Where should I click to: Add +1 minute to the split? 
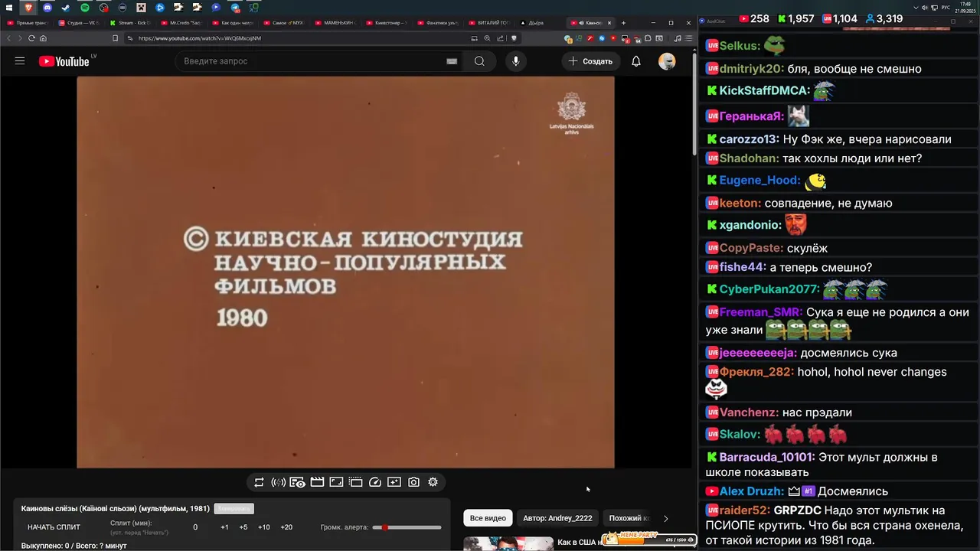coord(224,527)
